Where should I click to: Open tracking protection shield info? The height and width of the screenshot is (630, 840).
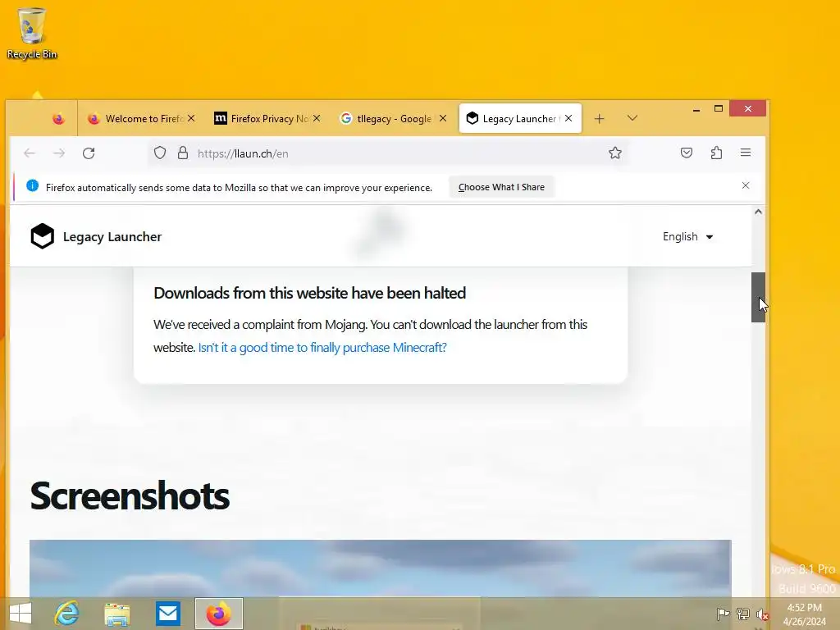[x=160, y=153]
